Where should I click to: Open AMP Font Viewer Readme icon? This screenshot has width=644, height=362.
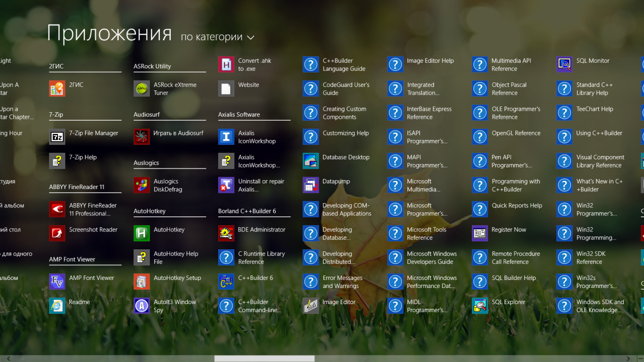click(x=57, y=305)
